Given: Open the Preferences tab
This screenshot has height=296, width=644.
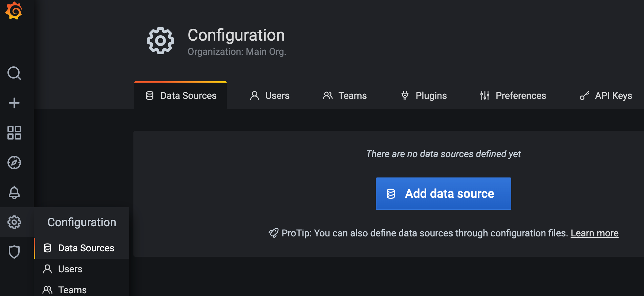Looking at the screenshot, I should 513,96.
